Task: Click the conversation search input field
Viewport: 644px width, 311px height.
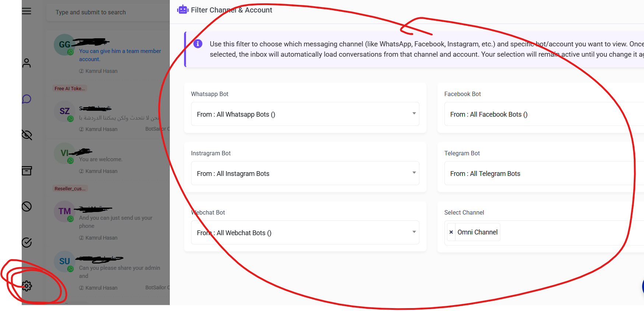Action: point(107,13)
